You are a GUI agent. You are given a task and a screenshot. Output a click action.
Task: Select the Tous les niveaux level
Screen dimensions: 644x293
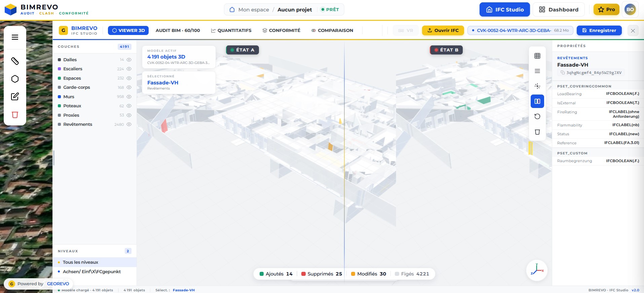[94, 262]
